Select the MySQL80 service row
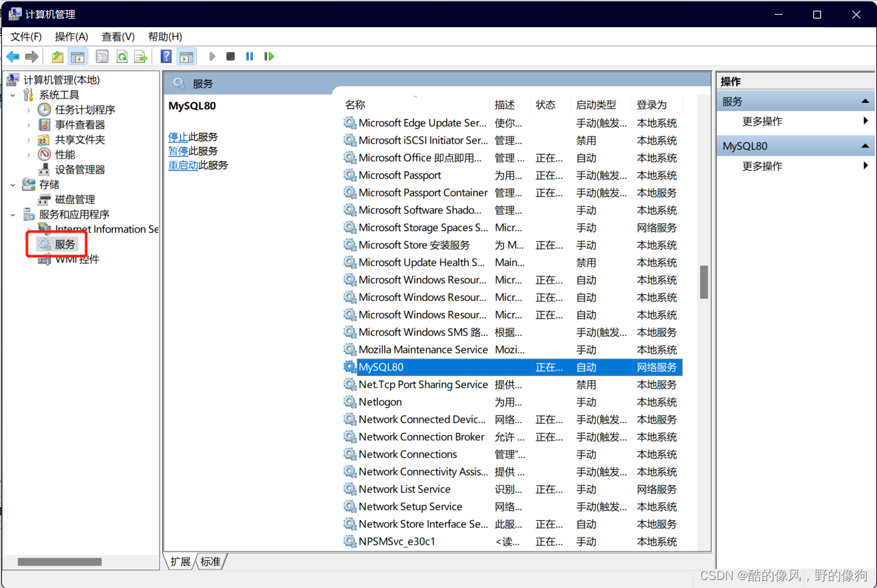The height and width of the screenshot is (588, 877). (x=512, y=367)
